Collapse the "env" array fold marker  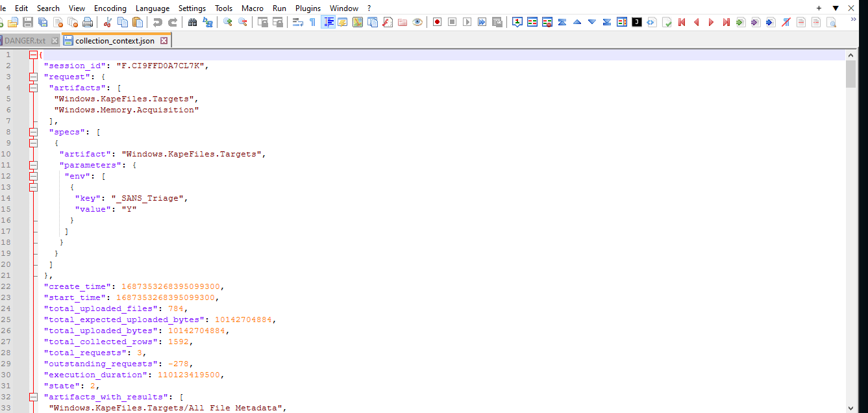(x=33, y=177)
